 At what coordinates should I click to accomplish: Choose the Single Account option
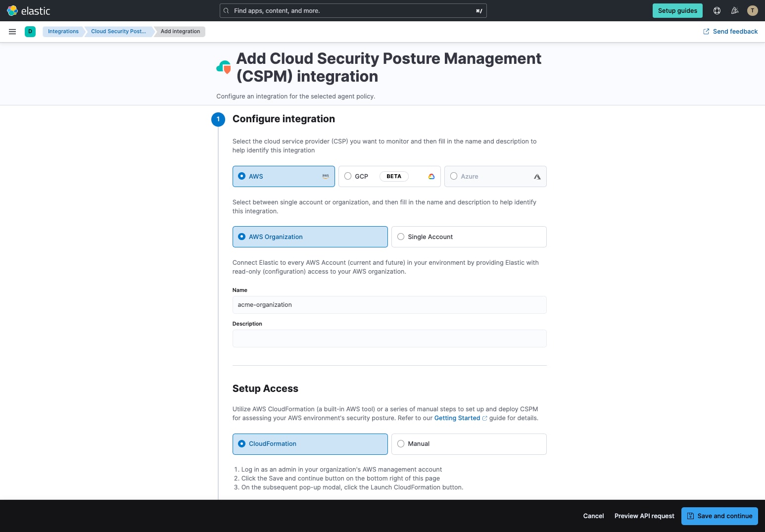tap(469, 237)
